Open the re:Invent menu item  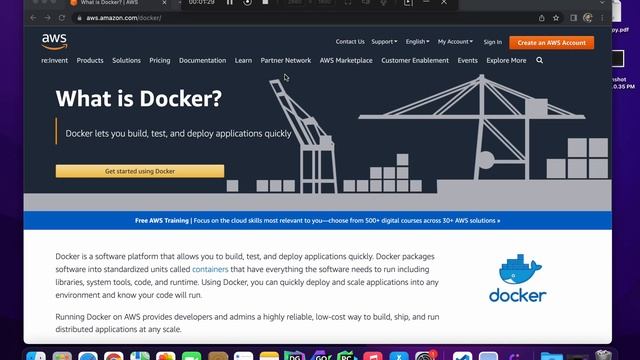54,60
